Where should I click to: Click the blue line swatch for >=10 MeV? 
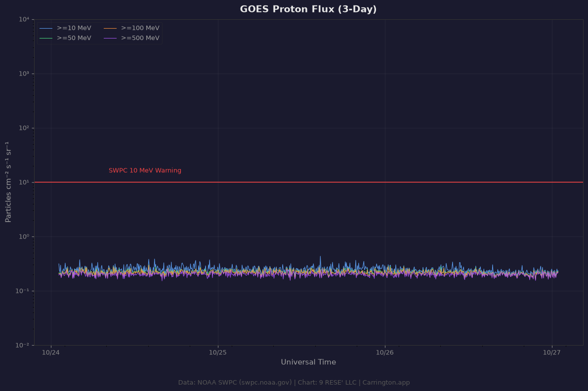(46, 28)
